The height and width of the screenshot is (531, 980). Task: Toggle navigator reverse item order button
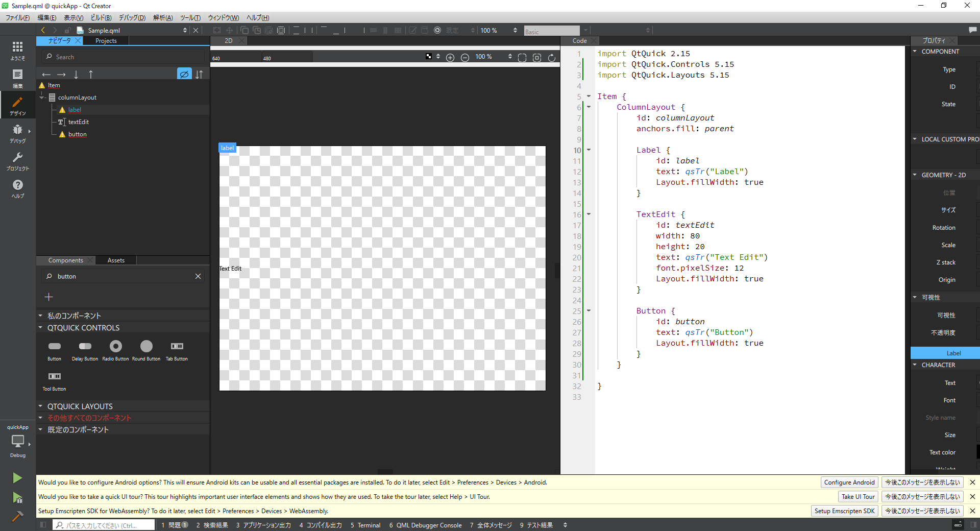coord(199,75)
